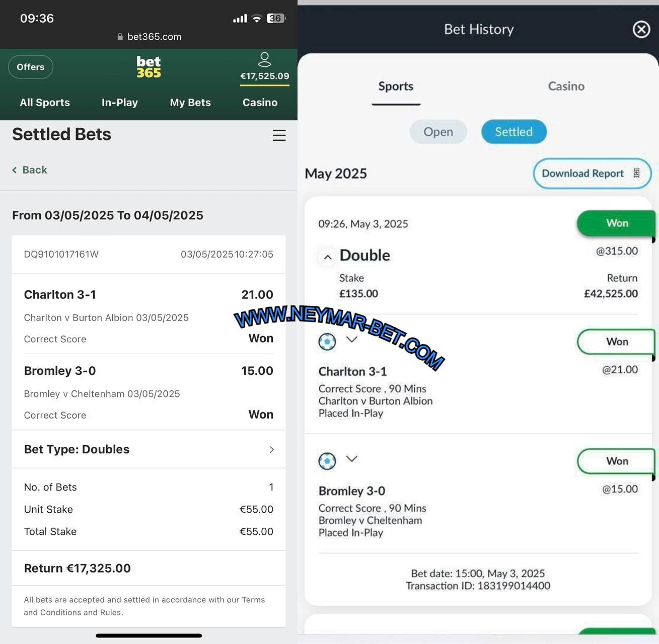Click the Download Report button
The height and width of the screenshot is (644, 659).
pyautogui.click(x=592, y=174)
